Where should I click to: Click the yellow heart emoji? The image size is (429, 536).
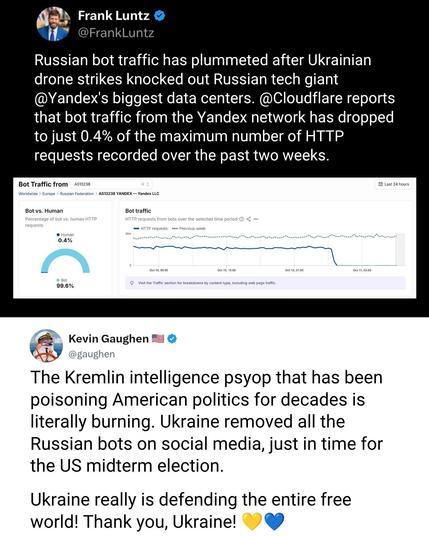click(x=252, y=522)
